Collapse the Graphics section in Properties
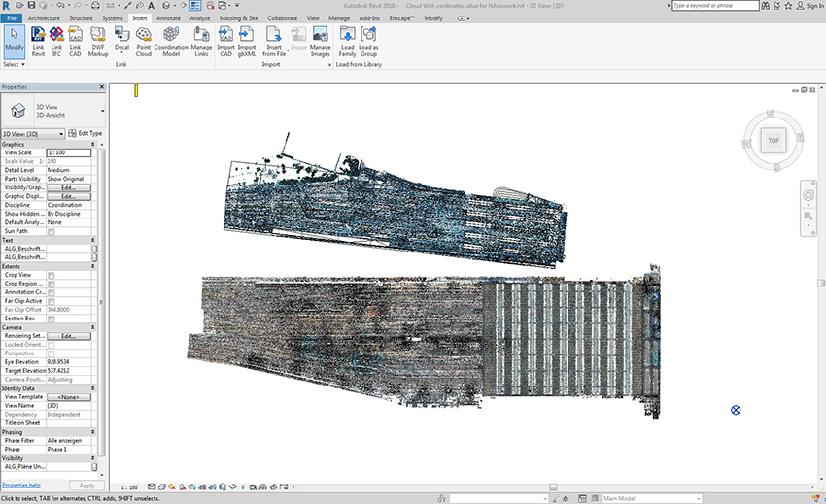The width and height of the screenshot is (826, 504). (93, 144)
